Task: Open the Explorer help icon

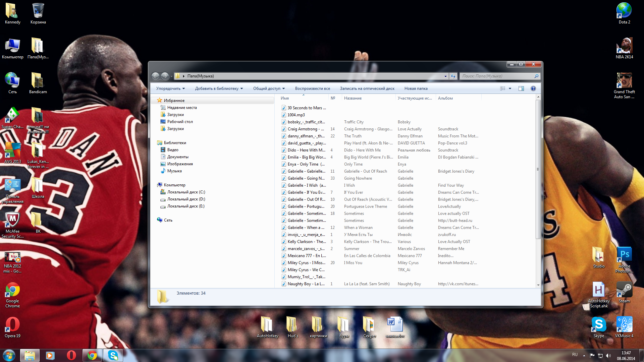Action: 533,88
